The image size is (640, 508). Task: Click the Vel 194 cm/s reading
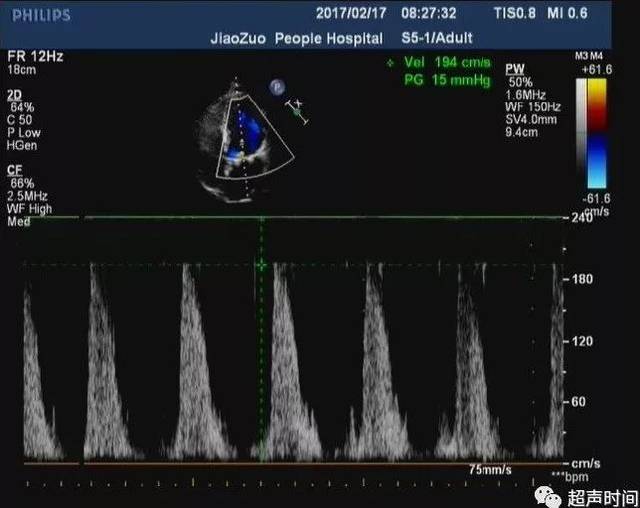[x=447, y=62]
